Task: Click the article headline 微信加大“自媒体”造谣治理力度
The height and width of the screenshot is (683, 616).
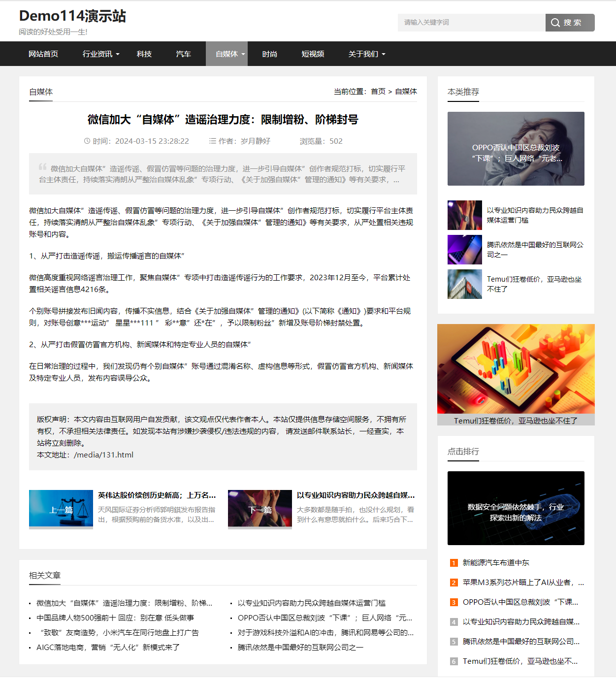Action: click(223, 120)
